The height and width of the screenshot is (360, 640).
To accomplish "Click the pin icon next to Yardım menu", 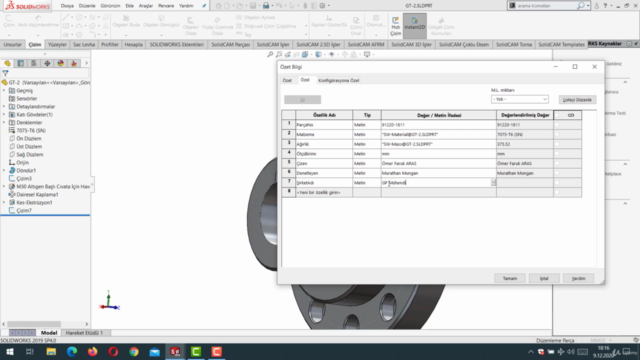I will (204, 6).
